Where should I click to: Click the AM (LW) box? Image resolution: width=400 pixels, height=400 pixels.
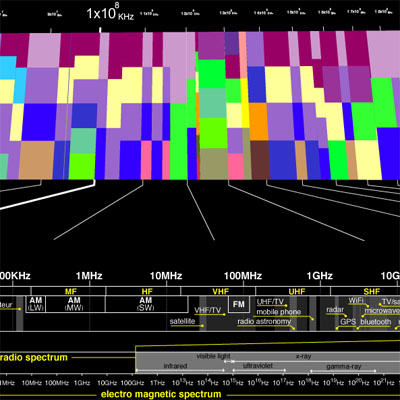point(35,304)
